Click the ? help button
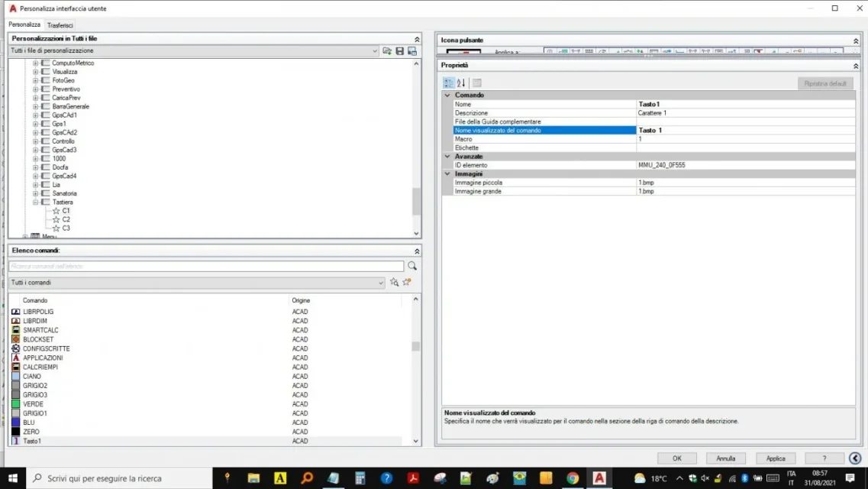The height and width of the screenshot is (489, 868). click(x=824, y=458)
